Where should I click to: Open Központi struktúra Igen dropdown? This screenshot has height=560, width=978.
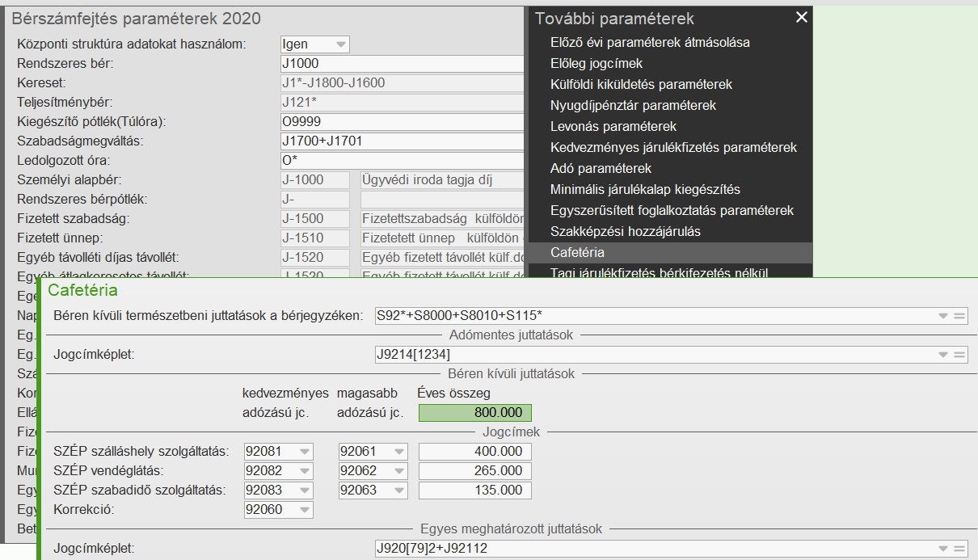[314, 44]
